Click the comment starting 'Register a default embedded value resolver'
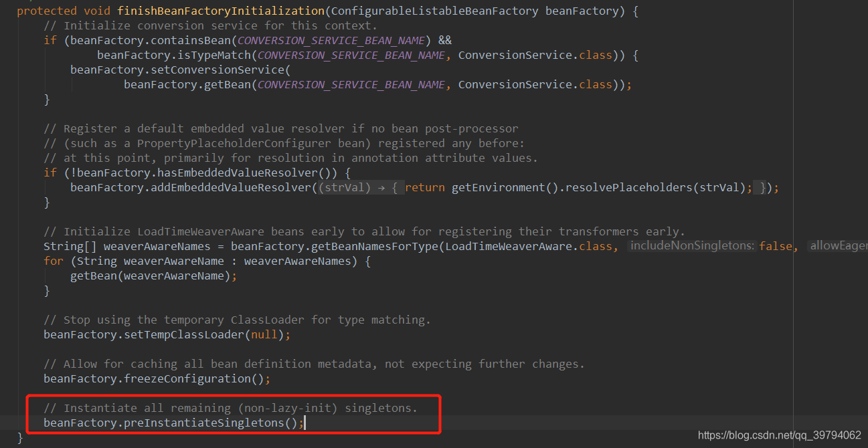This screenshot has width=868, height=448. pyautogui.click(x=281, y=128)
